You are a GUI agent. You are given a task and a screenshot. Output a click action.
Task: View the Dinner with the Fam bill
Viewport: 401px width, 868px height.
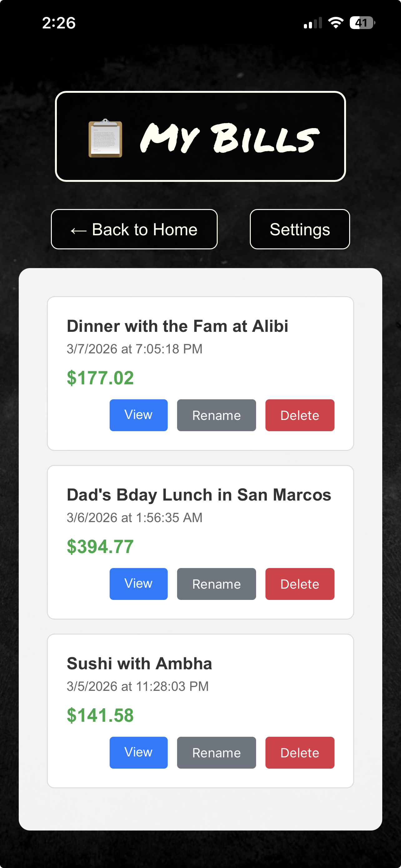click(x=138, y=415)
